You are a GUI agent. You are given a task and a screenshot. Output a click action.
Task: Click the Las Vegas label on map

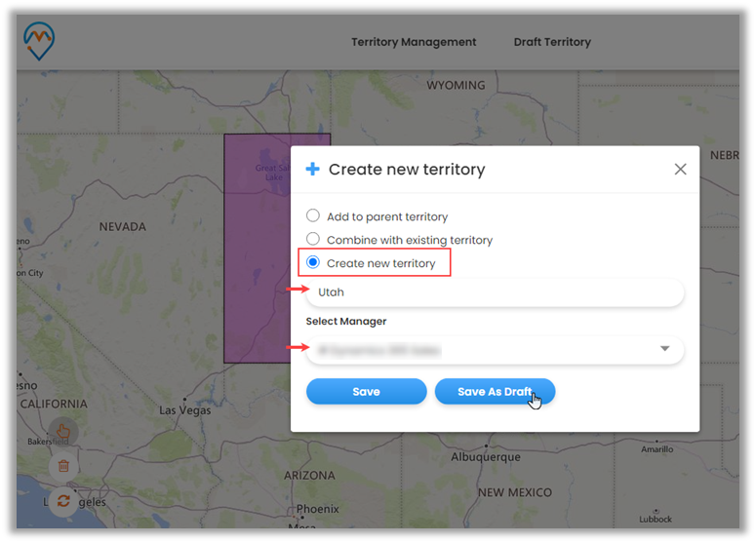pyautogui.click(x=185, y=410)
